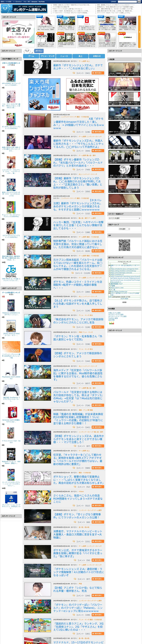Open the Trump thumbnail for ポケモン移民排除 article
The height and width of the screenshot is (644, 142).
point(37,355)
